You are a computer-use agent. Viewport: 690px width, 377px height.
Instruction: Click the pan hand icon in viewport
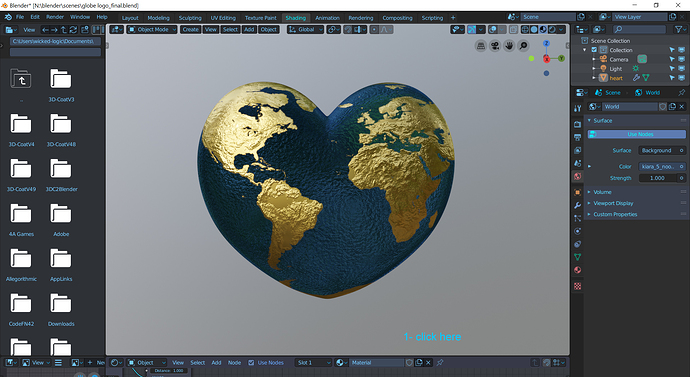coord(509,46)
